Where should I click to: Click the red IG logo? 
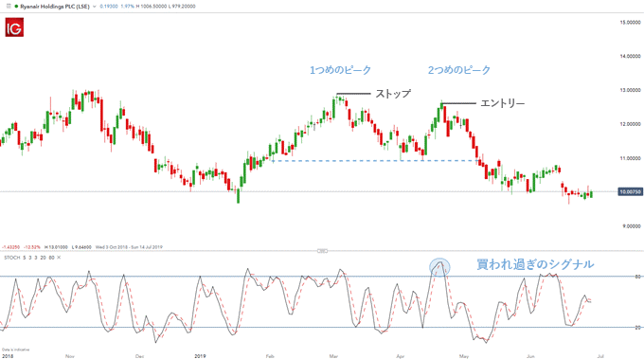pos(14,27)
